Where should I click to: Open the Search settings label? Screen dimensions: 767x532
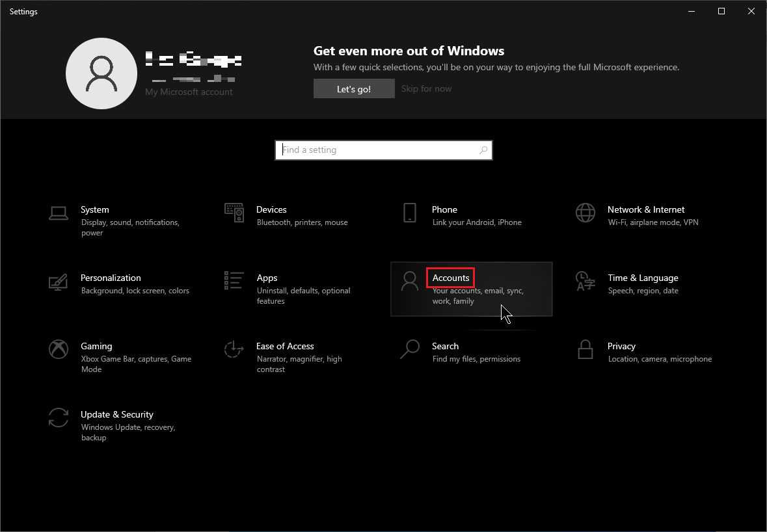click(445, 346)
